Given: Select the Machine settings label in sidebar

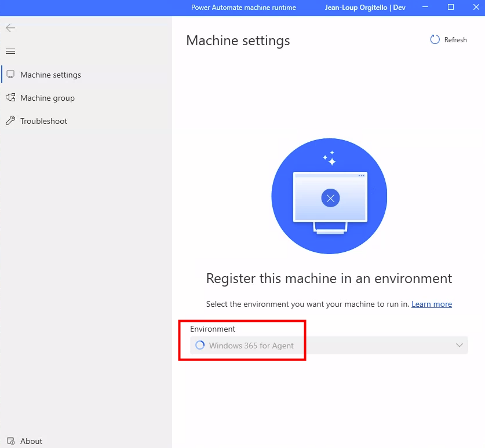Looking at the screenshot, I should [x=50, y=75].
